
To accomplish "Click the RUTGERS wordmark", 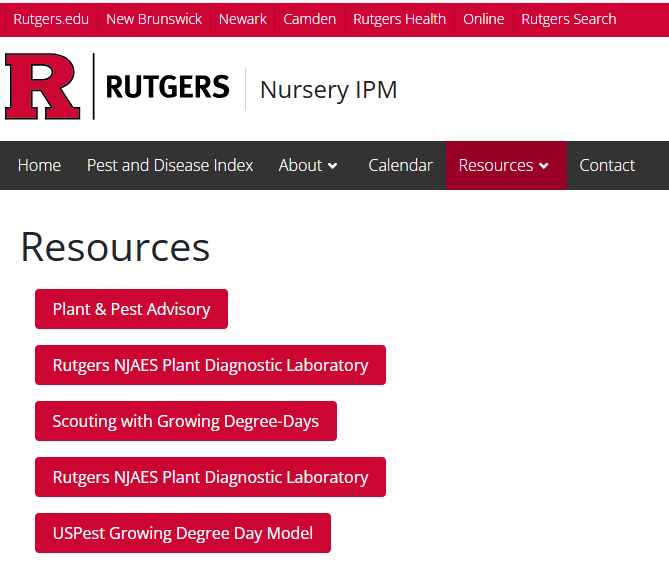I will 167,87.
